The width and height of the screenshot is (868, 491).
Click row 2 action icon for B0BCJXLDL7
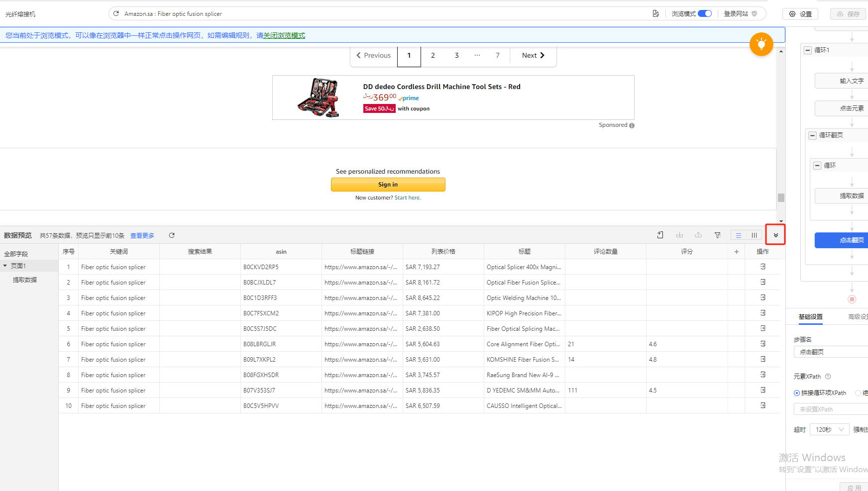(x=762, y=282)
